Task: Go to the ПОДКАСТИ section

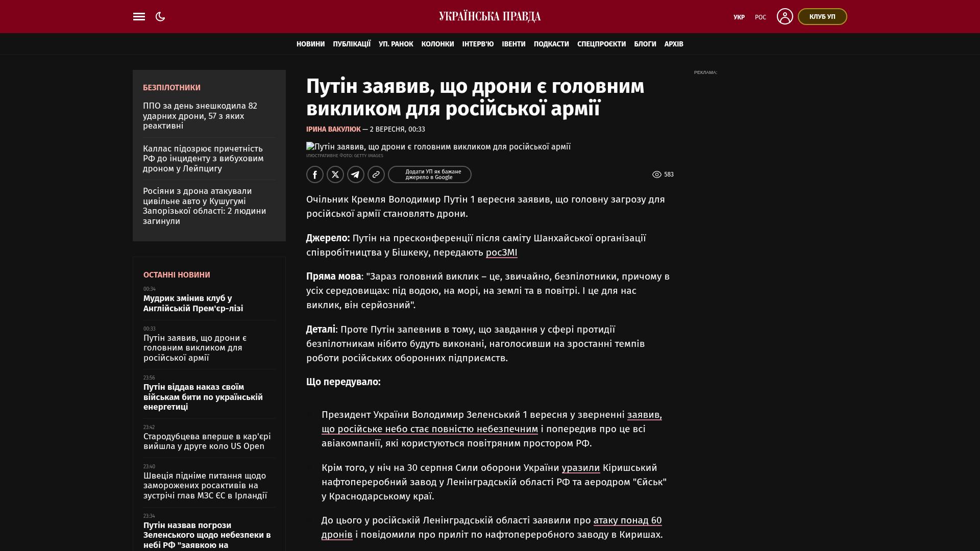Action: point(551,44)
